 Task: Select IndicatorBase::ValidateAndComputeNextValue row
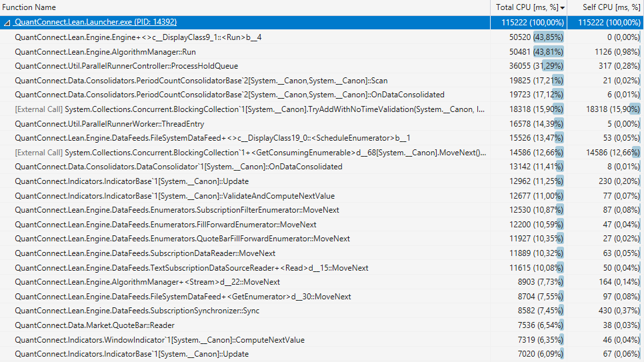322,195
